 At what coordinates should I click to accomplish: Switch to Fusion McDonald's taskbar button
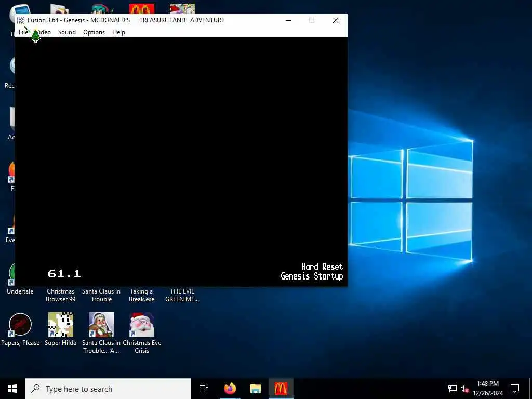tap(281, 389)
